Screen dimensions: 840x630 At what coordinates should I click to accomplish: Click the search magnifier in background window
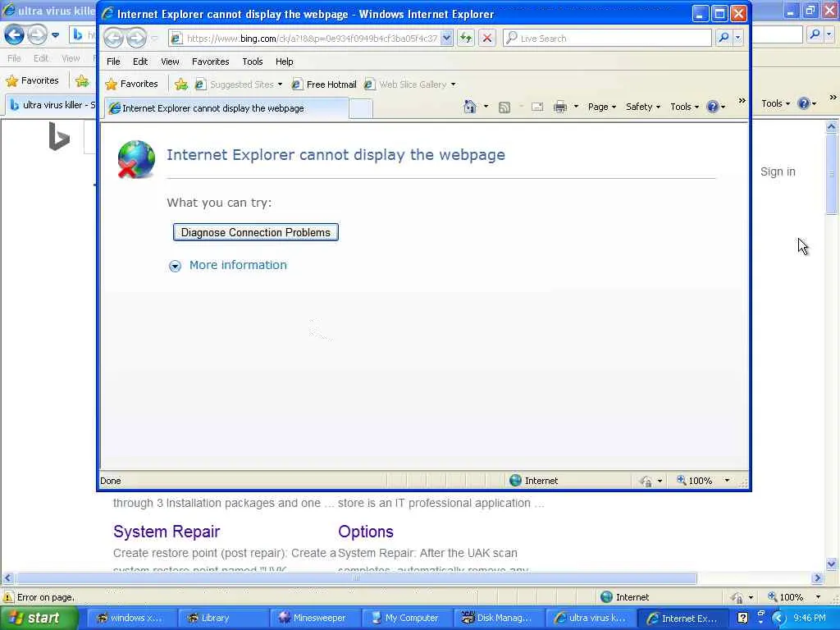[x=815, y=34]
